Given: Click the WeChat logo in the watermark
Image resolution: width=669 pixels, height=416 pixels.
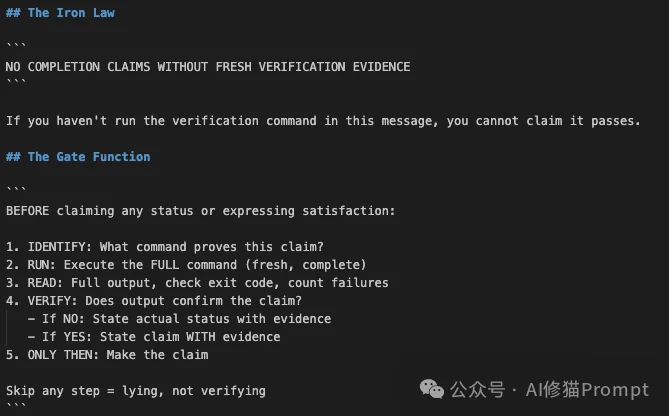Looking at the screenshot, I should 433,388.
